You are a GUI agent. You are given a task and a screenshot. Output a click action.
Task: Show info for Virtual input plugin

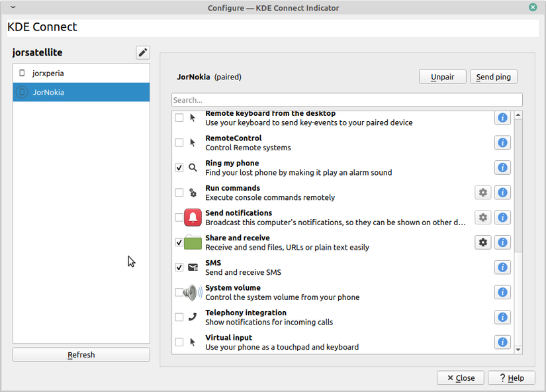pyautogui.click(x=502, y=342)
